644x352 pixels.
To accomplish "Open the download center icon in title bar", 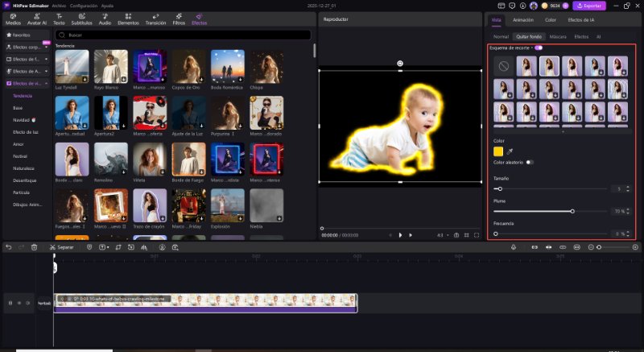I will tap(522, 6).
